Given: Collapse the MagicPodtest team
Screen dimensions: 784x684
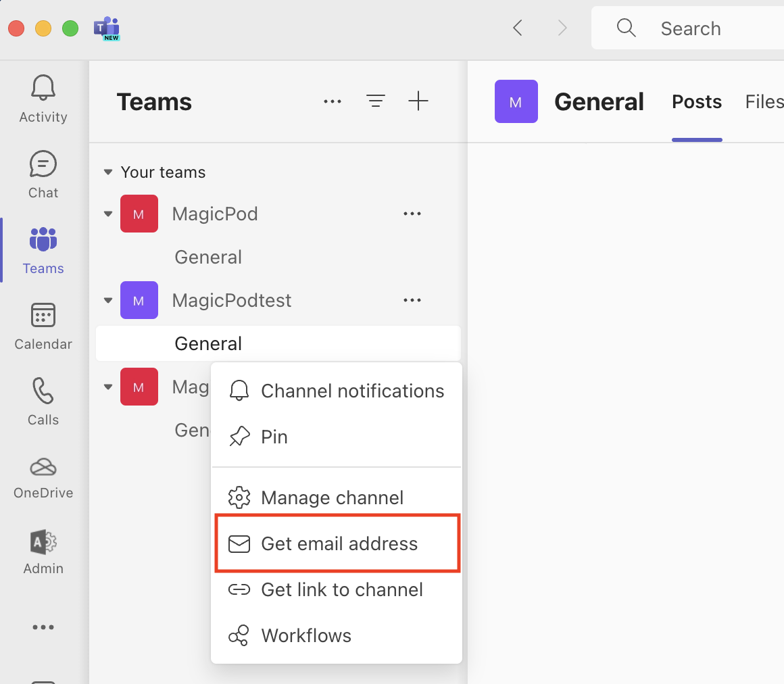Looking at the screenshot, I should pyautogui.click(x=108, y=301).
